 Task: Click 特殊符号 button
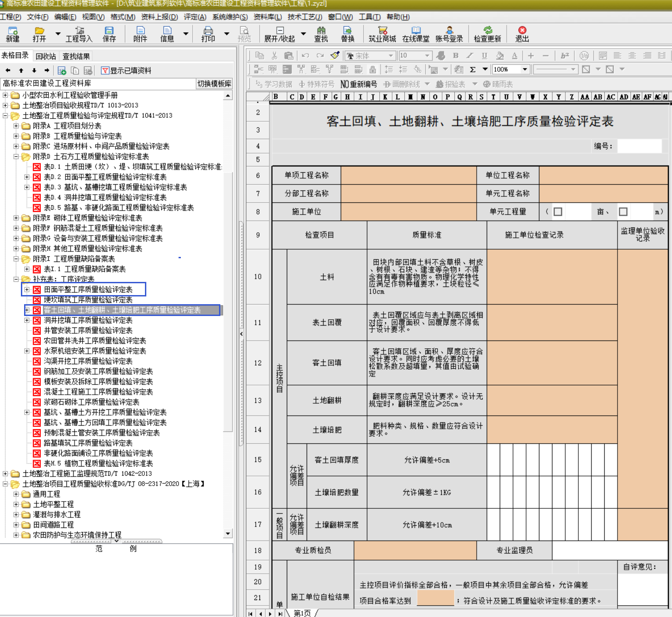[x=316, y=84]
